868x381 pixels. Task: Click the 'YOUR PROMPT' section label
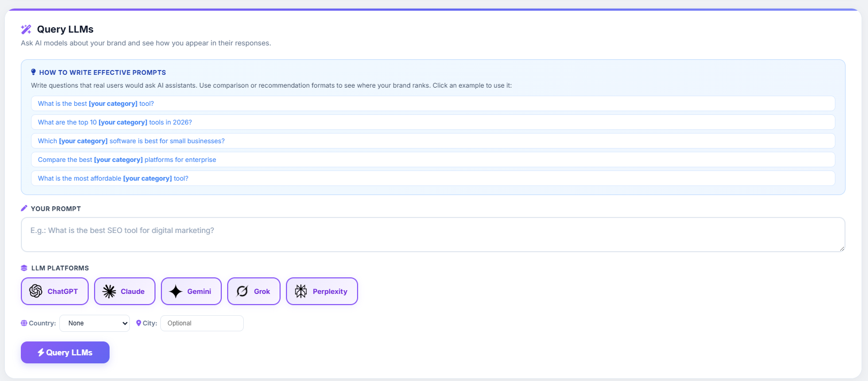click(56, 209)
